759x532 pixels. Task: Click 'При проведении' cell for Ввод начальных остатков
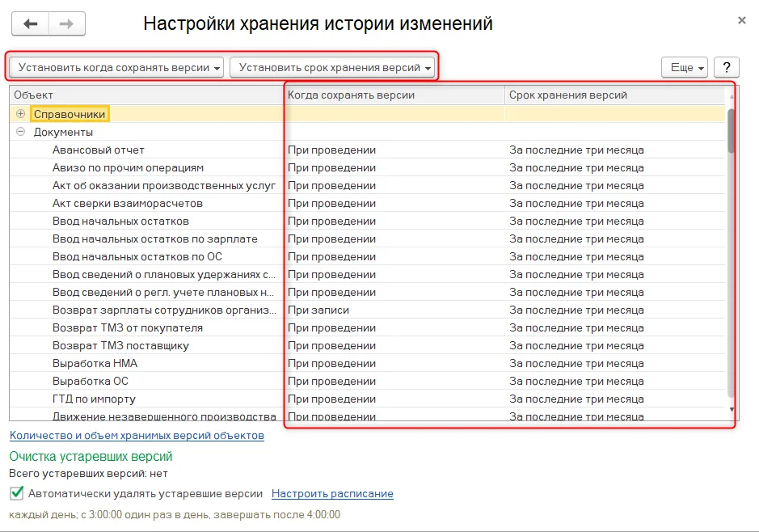(x=394, y=221)
